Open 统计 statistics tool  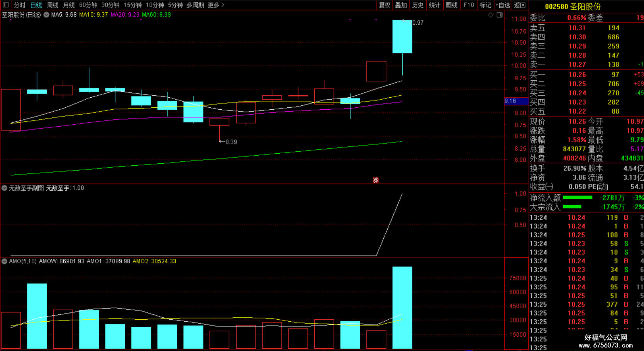pos(434,5)
